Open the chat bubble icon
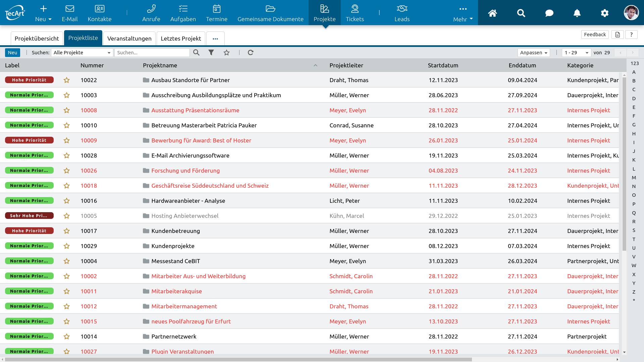 pos(549,13)
